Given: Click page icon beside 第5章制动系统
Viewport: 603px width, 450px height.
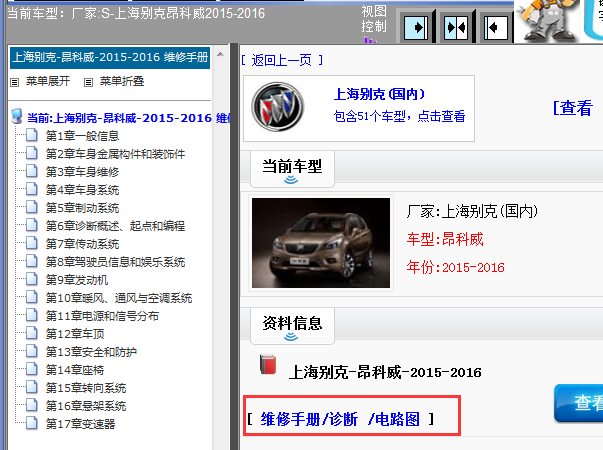Looking at the screenshot, I should pyautogui.click(x=32, y=207).
